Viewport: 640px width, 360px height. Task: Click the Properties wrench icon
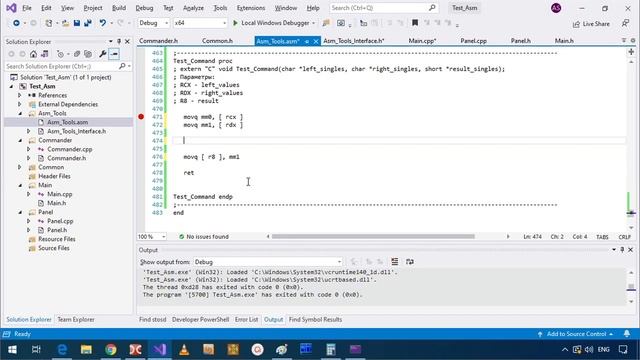[102, 54]
